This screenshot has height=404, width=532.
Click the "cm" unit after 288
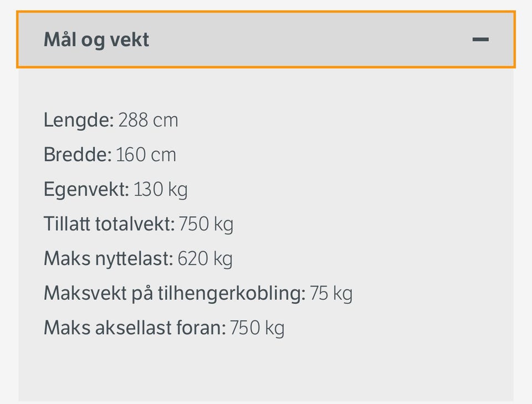tap(165, 121)
